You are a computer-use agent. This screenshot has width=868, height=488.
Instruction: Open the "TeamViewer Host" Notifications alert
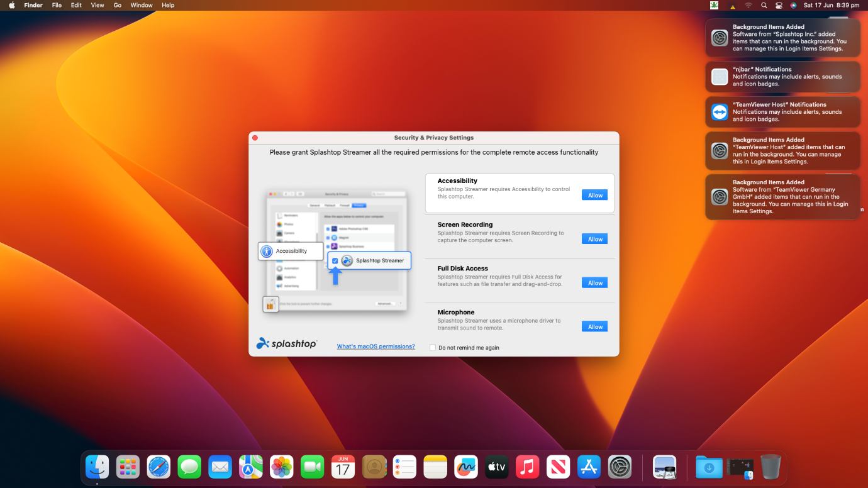tap(782, 112)
